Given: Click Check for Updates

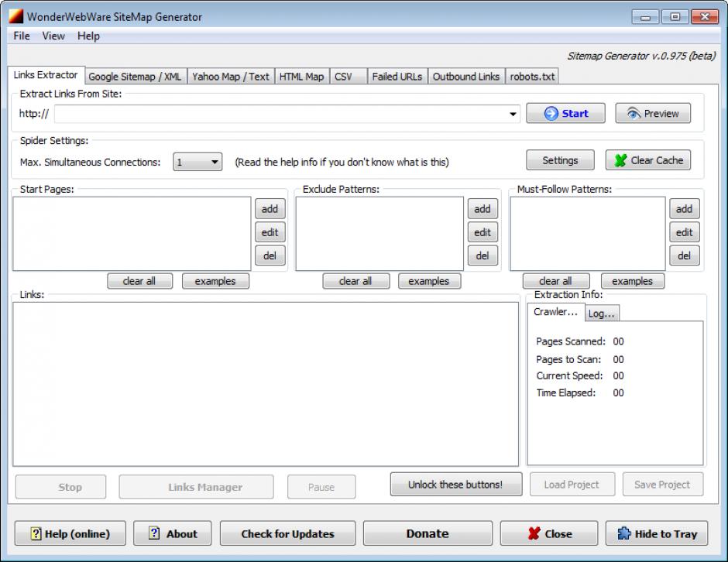Looking at the screenshot, I should point(287,533).
